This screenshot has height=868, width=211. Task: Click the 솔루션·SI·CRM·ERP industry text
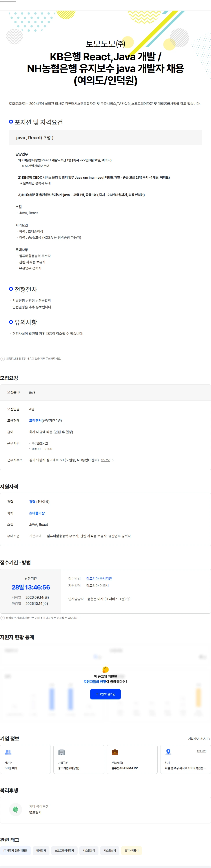tap(125, 768)
